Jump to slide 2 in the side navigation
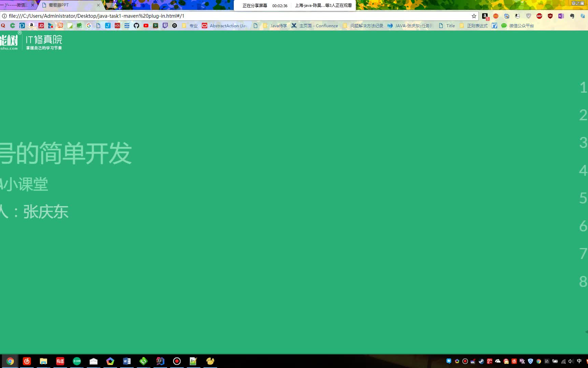Viewport: 588px width, 368px height. pos(583,115)
